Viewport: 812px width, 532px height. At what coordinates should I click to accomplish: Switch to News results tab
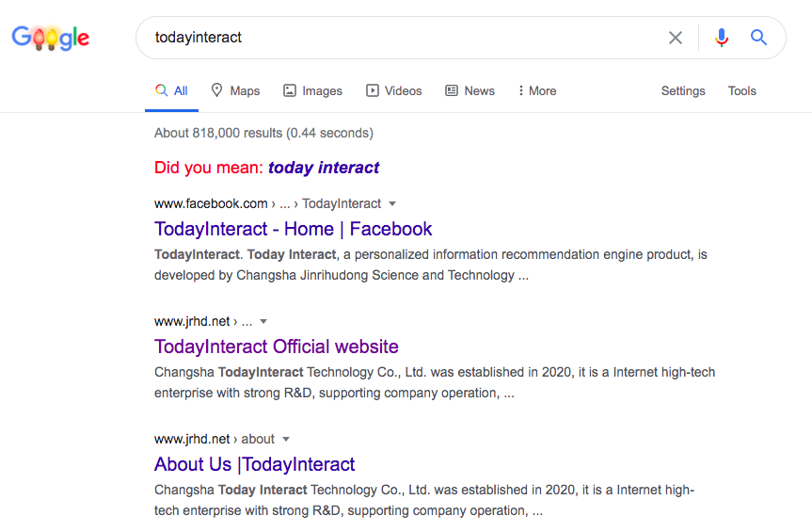click(x=470, y=91)
